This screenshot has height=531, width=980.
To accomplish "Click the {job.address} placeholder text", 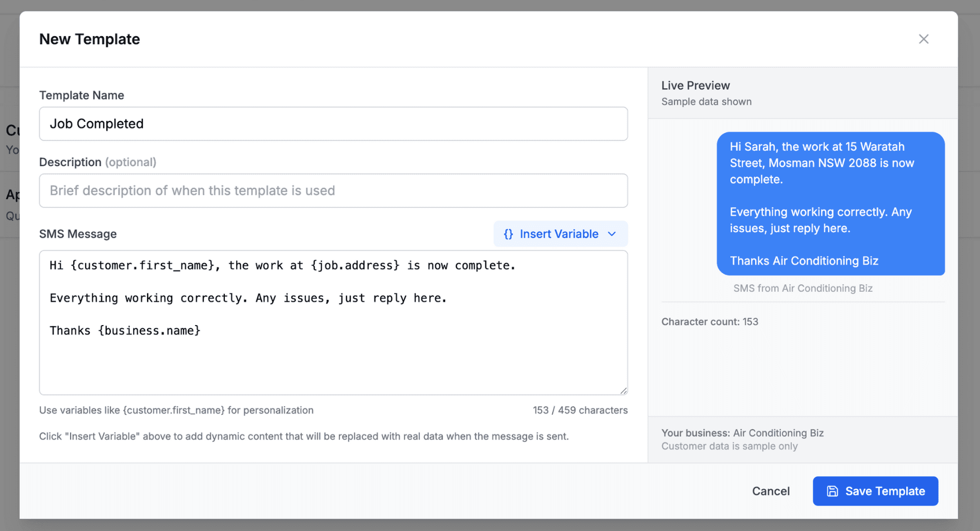I will [354, 265].
